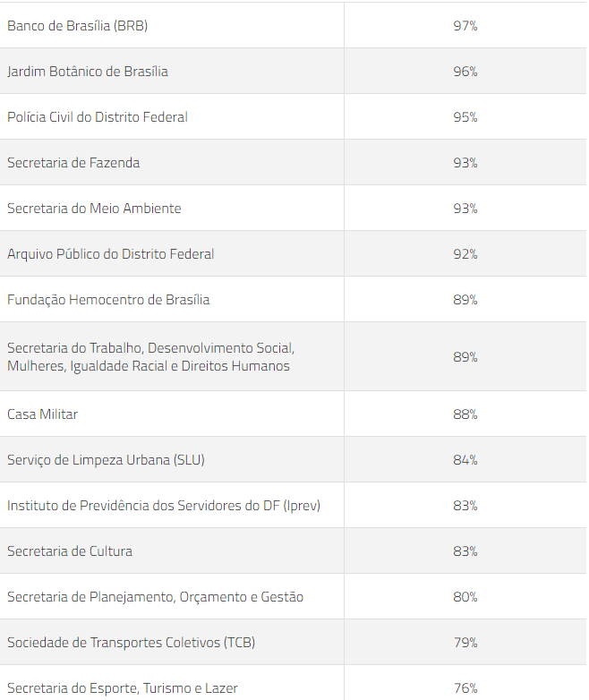589x700 pixels.
Task: Select Secretaria de Planejamento, Orçamento e Gestão
Action: 156,596
